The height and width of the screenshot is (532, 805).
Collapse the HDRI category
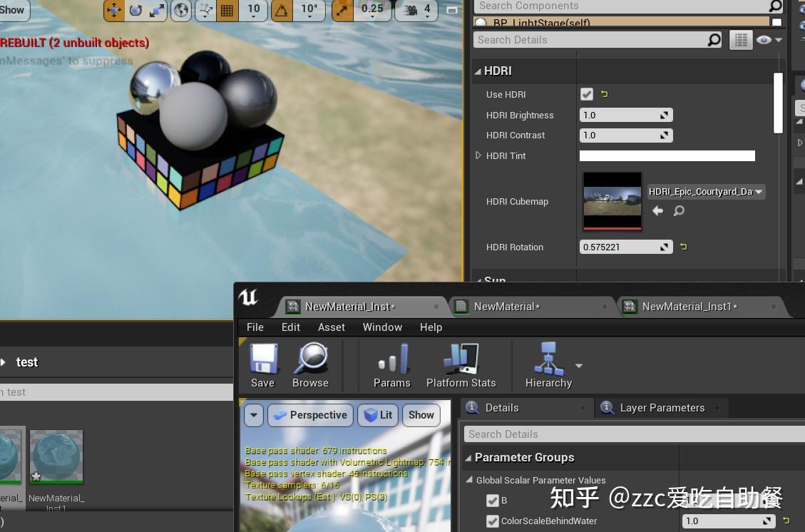point(478,71)
